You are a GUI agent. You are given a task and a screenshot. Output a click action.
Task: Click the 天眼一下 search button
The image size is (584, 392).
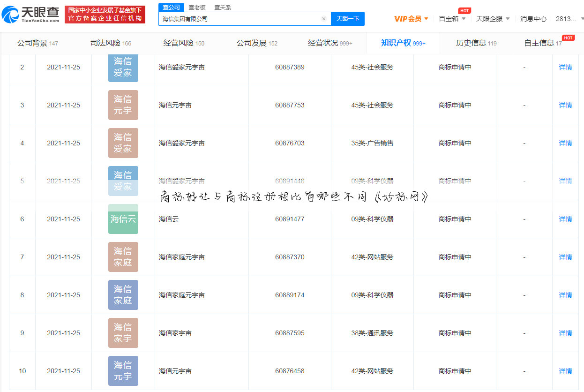347,18
